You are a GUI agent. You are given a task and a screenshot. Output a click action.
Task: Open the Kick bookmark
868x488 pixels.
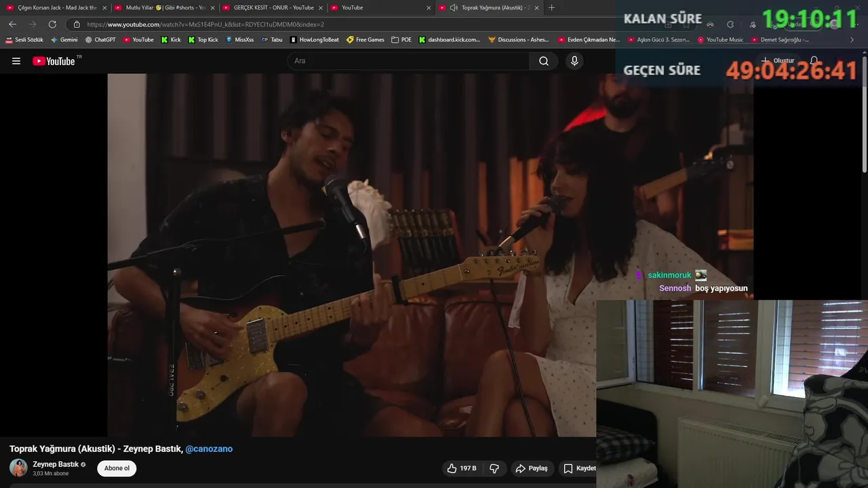pyautogui.click(x=171, y=40)
